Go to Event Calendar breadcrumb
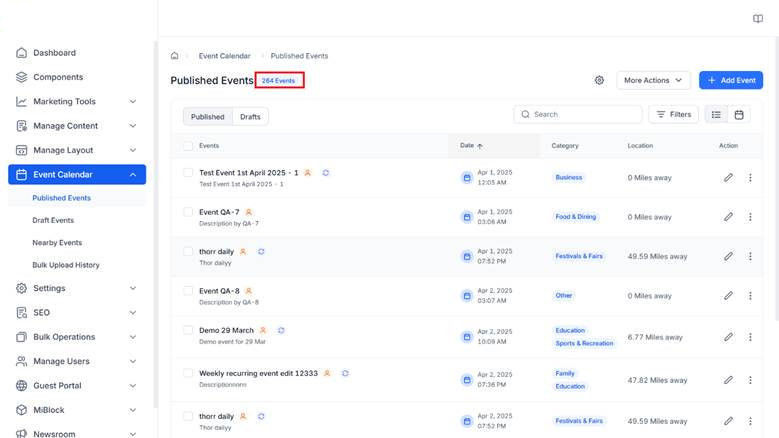779x438 pixels. 225,56
